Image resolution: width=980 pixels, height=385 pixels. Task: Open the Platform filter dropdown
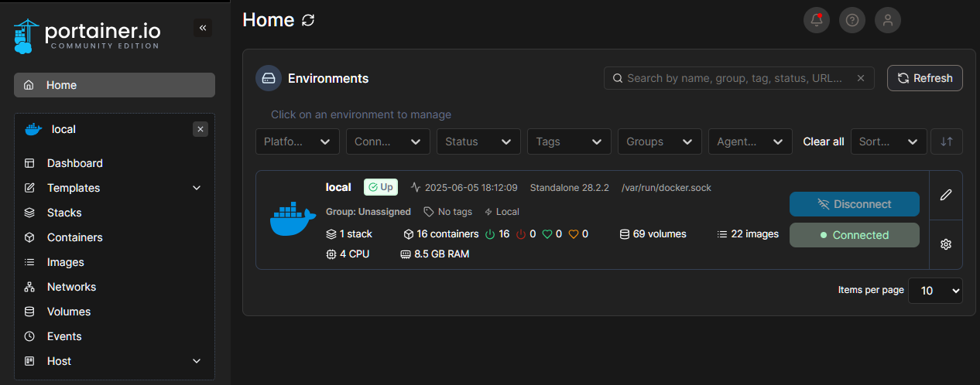point(298,141)
